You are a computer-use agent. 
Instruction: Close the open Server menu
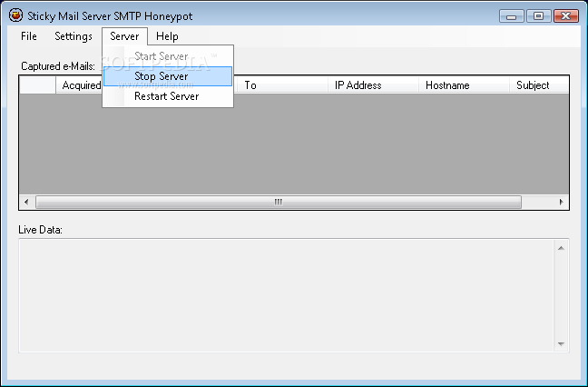[x=124, y=36]
